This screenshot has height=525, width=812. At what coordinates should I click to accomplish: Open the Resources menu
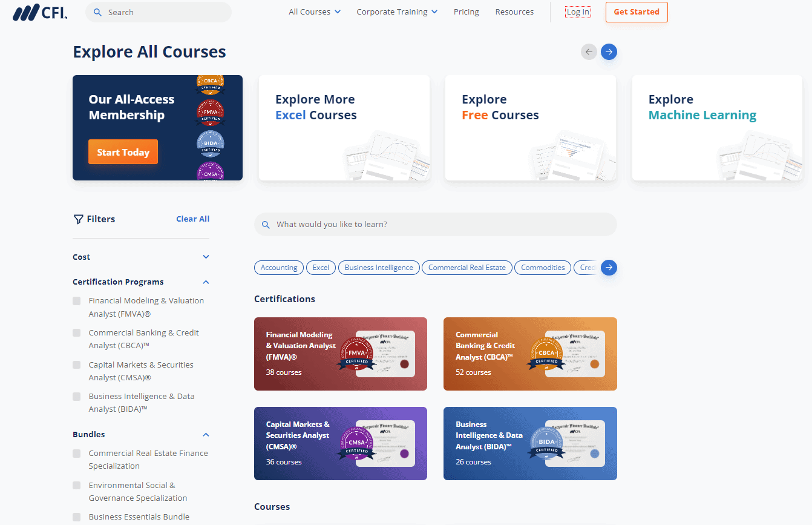514,12
